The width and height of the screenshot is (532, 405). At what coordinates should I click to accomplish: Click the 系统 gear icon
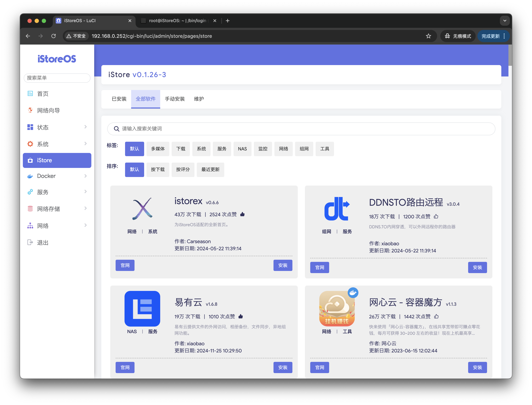click(30, 144)
